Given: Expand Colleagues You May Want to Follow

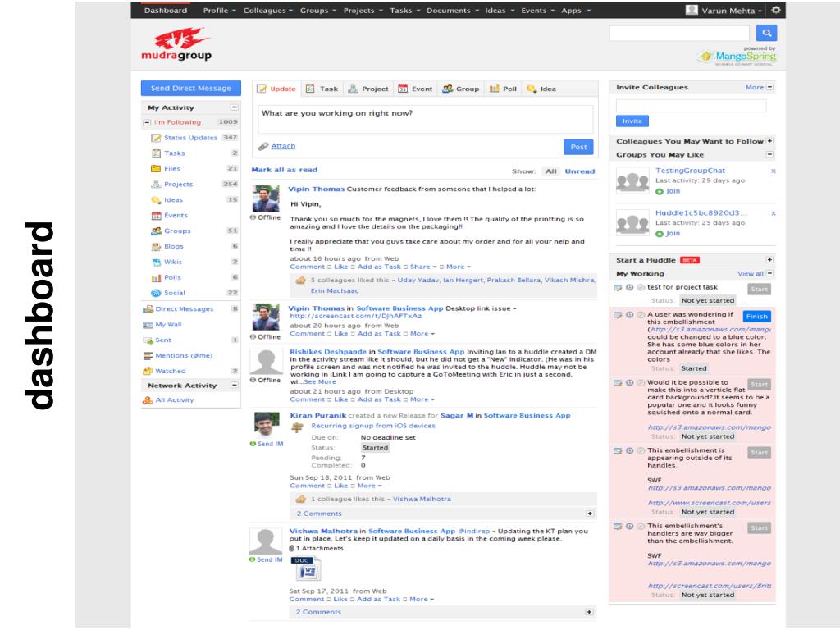Looking at the screenshot, I should [x=769, y=141].
